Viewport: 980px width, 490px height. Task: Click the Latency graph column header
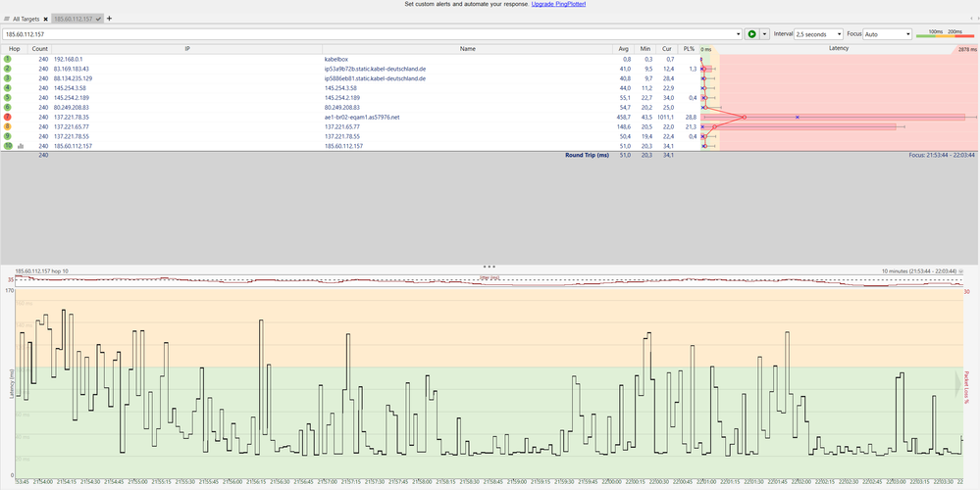coord(838,48)
